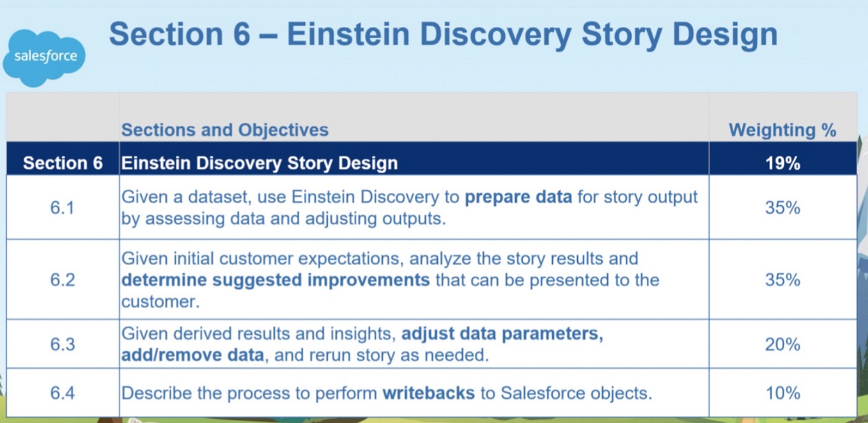The height and width of the screenshot is (423, 868).
Task: Click the 10% weighting cell
Action: click(x=782, y=392)
